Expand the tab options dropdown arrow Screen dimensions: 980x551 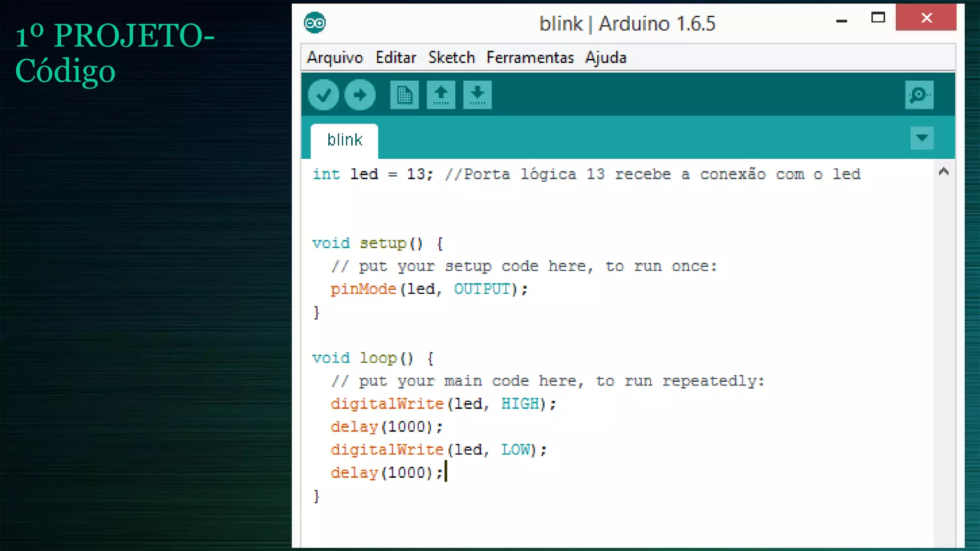[x=922, y=138]
